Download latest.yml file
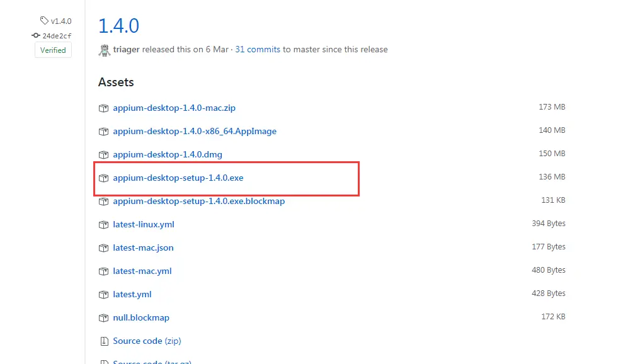Image resolution: width=640 pixels, height=364 pixels. click(x=132, y=294)
